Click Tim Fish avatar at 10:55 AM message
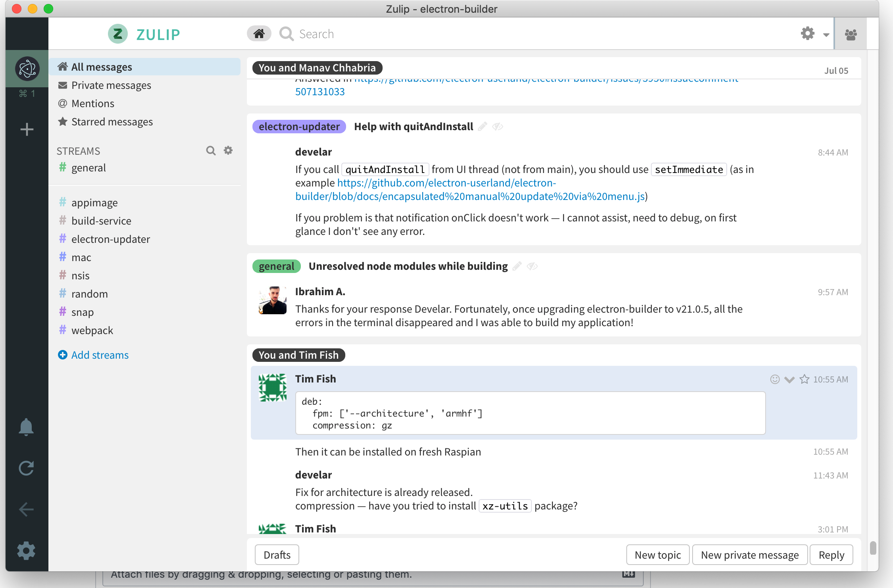The height and width of the screenshot is (588, 893). click(x=273, y=388)
